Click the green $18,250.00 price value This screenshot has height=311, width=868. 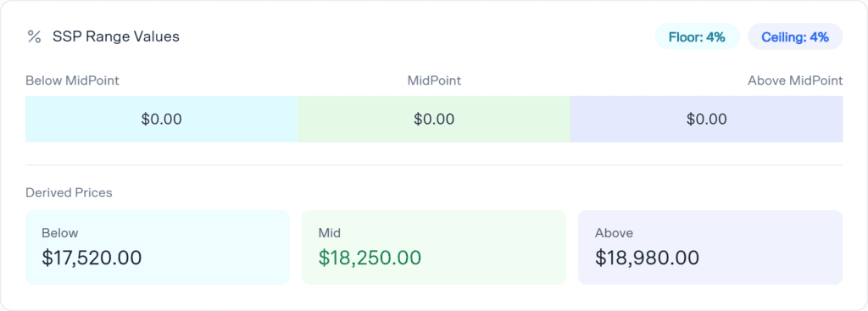click(370, 258)
